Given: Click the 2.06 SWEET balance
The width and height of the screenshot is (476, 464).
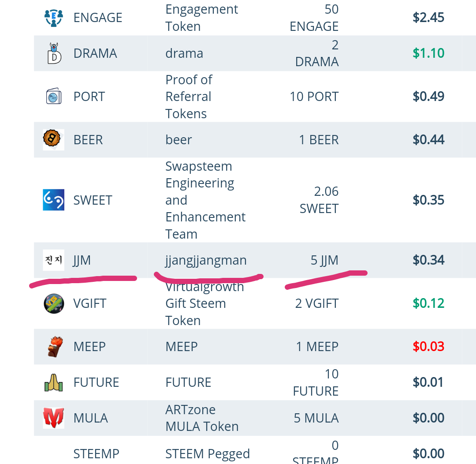Looking at the screenshot, I should pos(319,200).
